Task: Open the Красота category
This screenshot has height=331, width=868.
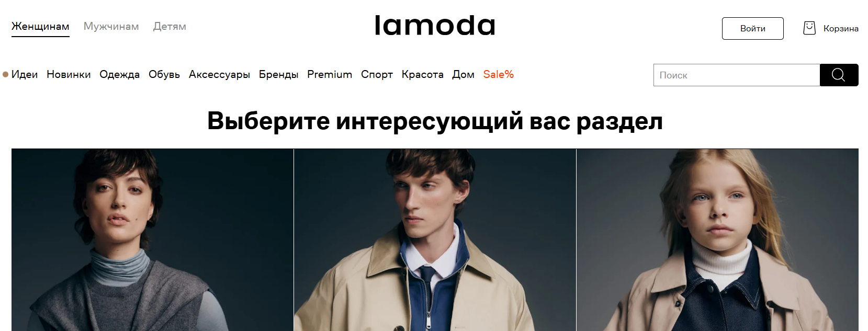Action: (x=423, y=74)
